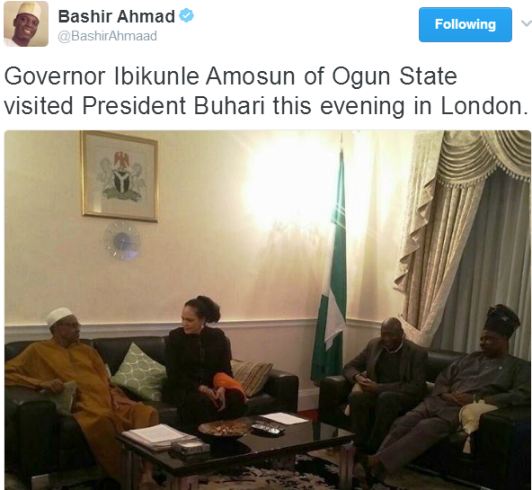532x490 pixels.
Task: Click the tweet text about Governor Amosun
Action: pyautogui.click(x=266, y=91)
